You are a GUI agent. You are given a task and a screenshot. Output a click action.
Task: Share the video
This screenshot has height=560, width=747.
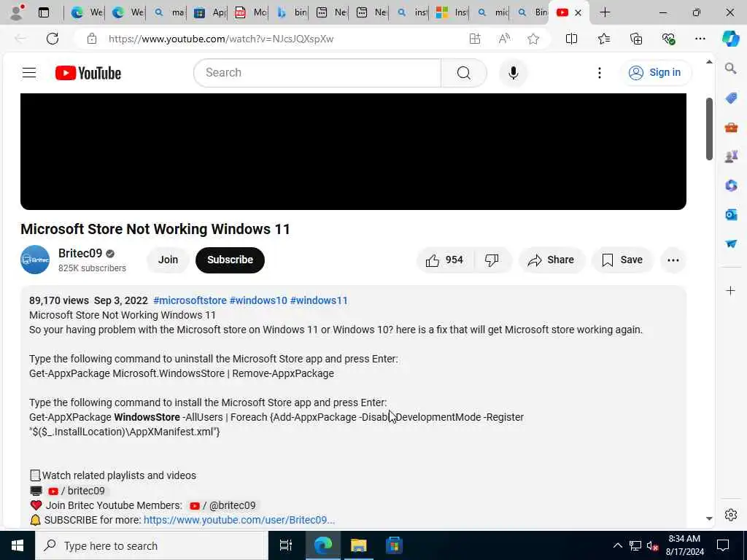(551, 260)
